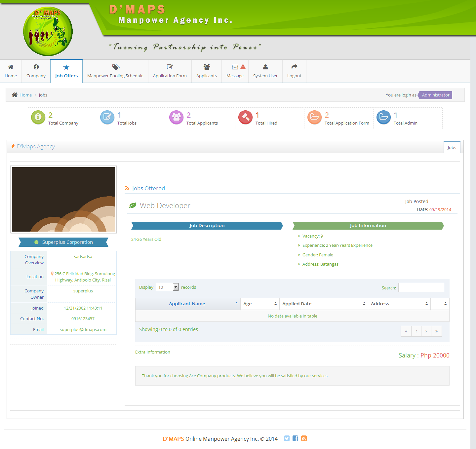Click the Company info icon in navbar

(36, 67)
